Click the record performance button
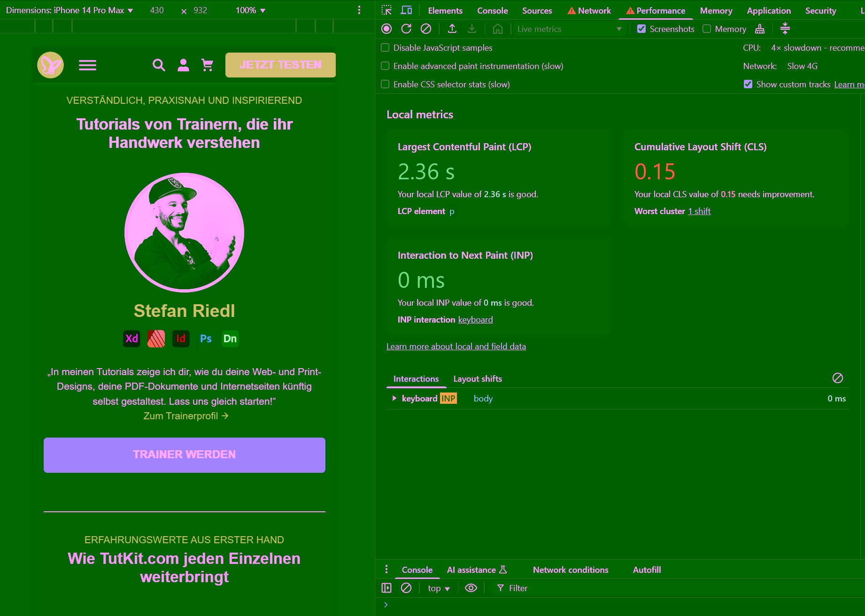 pos(386,29)
